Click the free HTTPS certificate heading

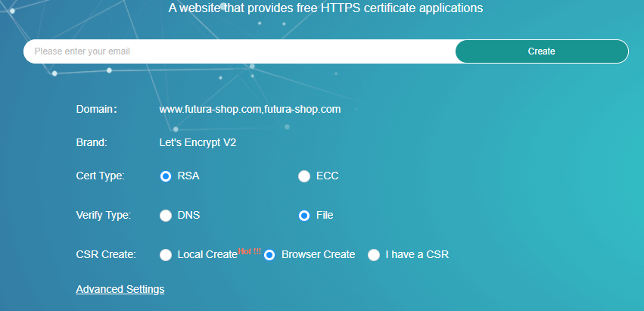click(325, 8)
